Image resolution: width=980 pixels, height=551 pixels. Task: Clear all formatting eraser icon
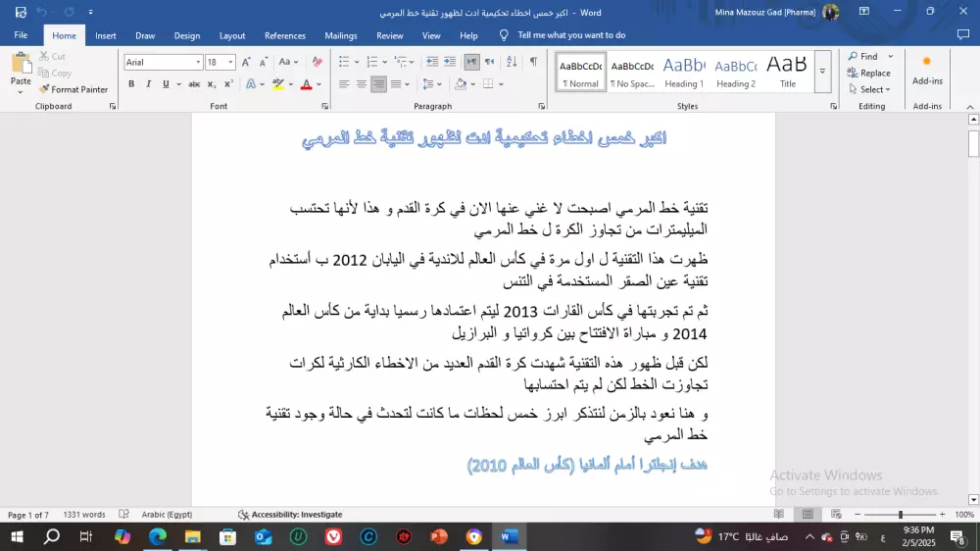(x=318, y=62)
